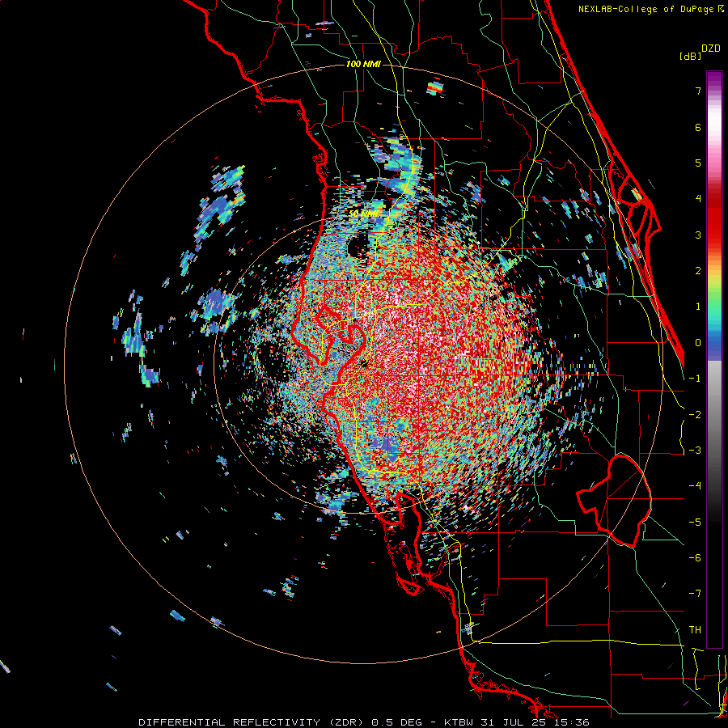Click the legend label 2
This screenshot has width=728, height=728.
click(x=698, y=271)
